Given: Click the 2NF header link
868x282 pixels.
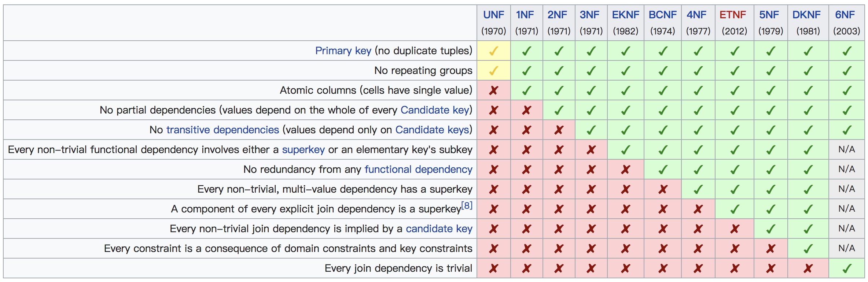Looking at the screenshot, I should (x=557, y=15).
